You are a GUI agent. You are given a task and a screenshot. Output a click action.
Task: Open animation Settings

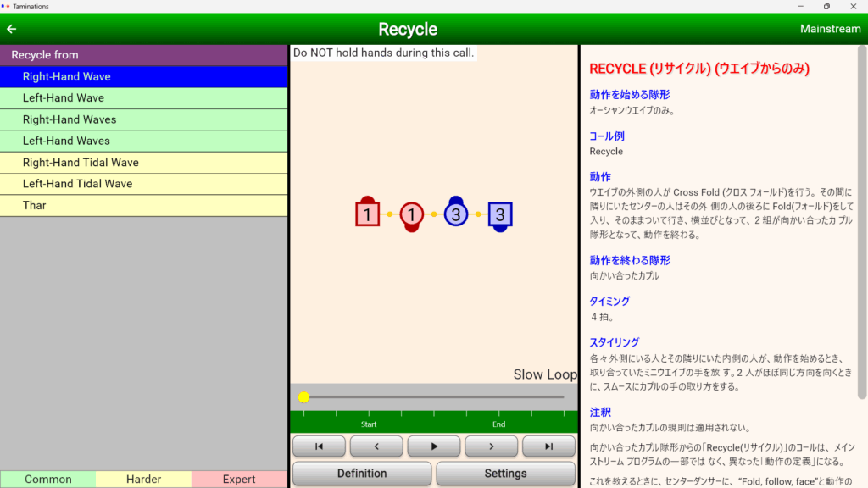505,474
